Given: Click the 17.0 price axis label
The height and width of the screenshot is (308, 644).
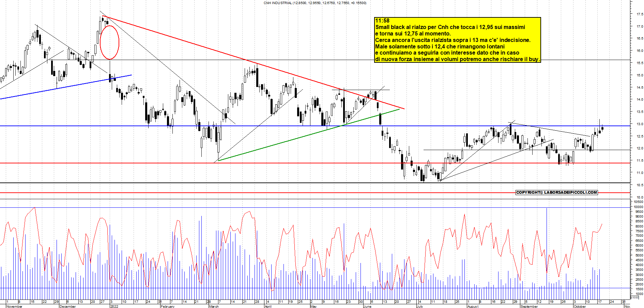Looking at the screenshot, I should coord(640,27).
